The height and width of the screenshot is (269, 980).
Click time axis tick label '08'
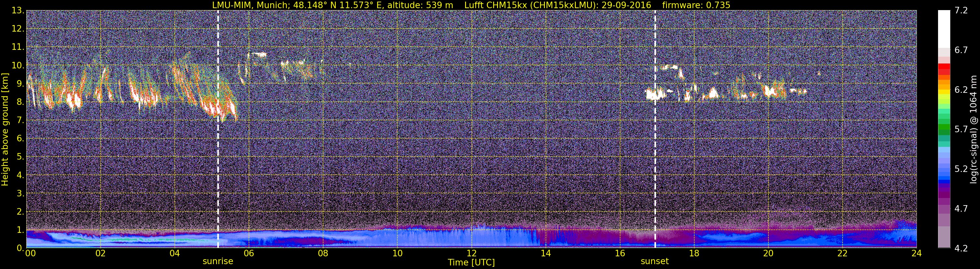pyautogui.click(x=323, y=253)
